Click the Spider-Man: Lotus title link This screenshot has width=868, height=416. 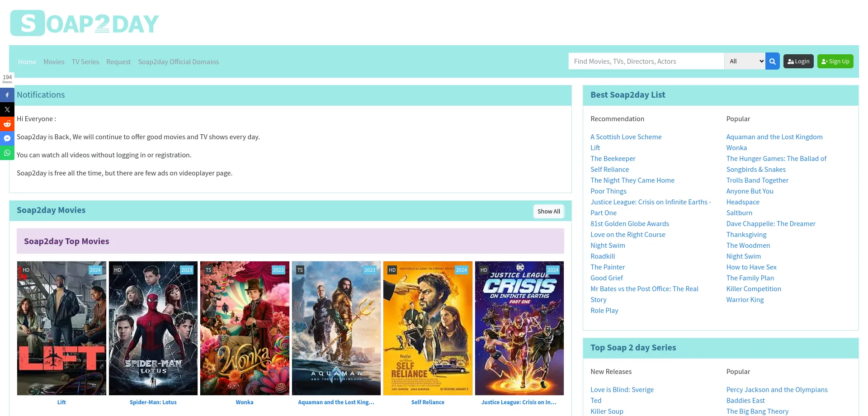[153, 402]
